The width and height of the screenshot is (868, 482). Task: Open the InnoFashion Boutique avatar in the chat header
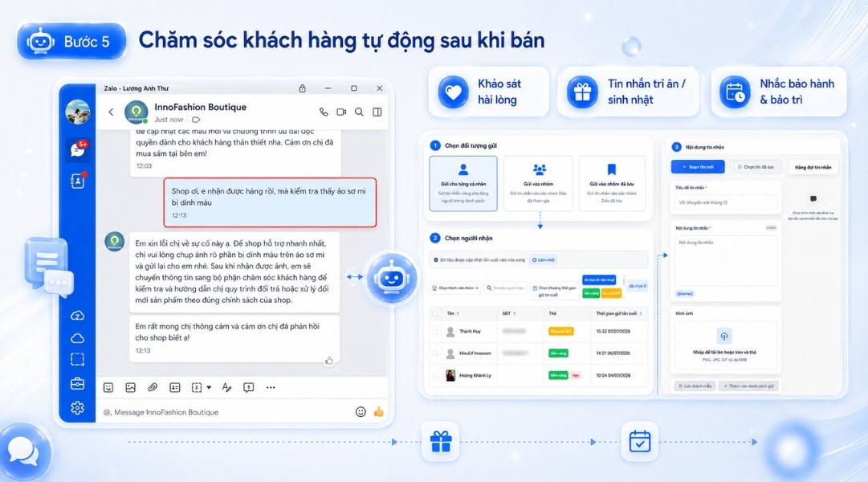137,112
